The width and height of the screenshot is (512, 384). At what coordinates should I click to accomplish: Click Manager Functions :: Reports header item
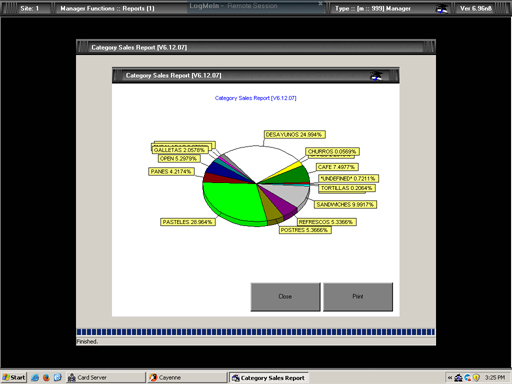(x=107, y=9)
